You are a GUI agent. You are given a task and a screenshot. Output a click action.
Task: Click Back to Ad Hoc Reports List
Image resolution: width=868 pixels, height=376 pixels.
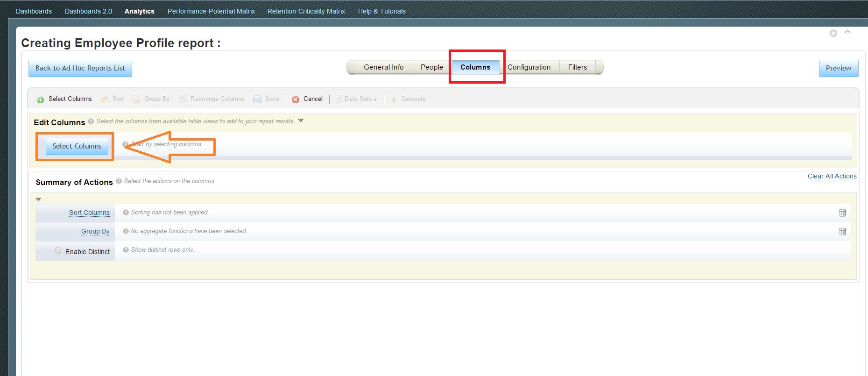point(80,68)
